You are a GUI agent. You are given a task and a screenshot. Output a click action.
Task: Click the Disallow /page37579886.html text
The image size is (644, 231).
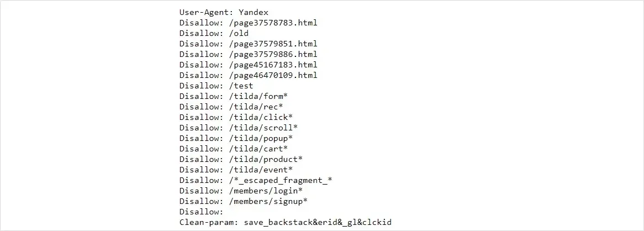pyautogui.click(x=248, y=54)
